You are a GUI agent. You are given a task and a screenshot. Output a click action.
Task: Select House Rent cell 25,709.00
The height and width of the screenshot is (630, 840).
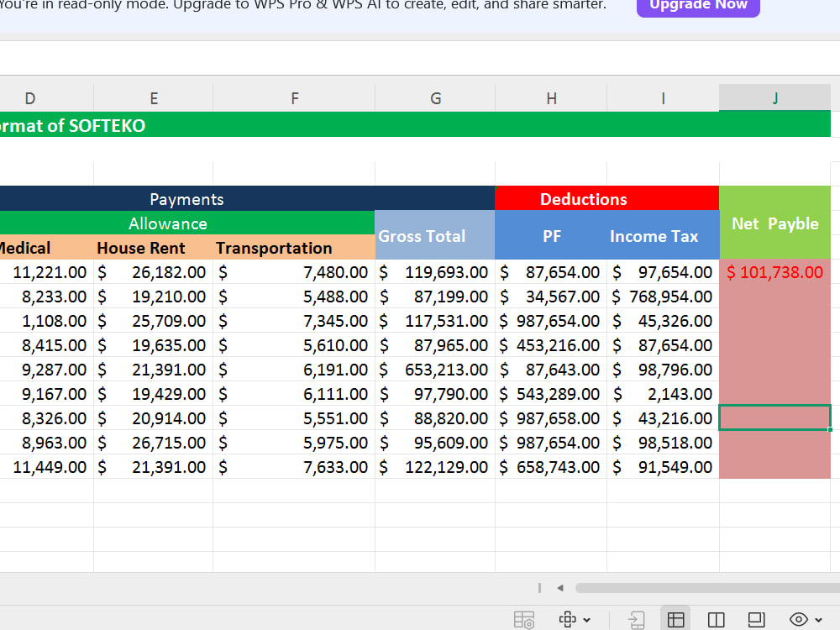tap(153, 320)
